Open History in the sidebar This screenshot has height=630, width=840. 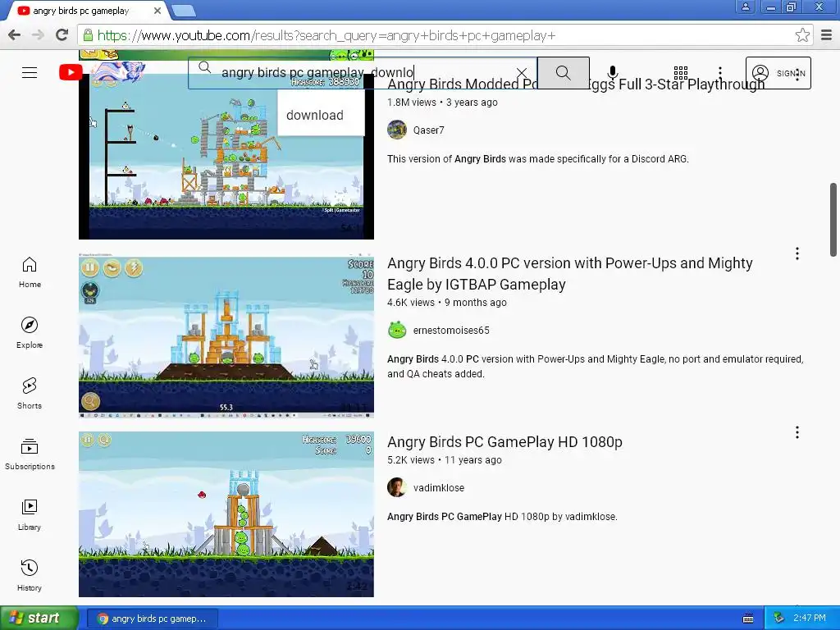pyautogui.click(x=30, y=575)
